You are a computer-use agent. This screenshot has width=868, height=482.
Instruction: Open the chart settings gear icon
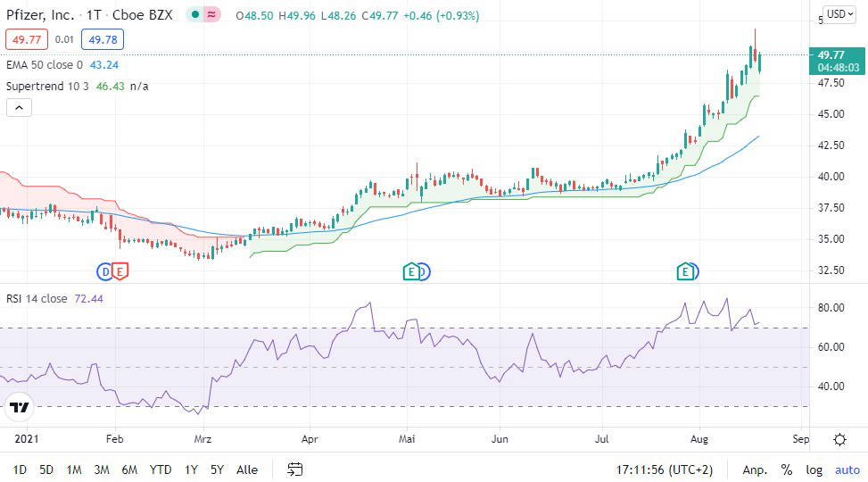(839, 439)
